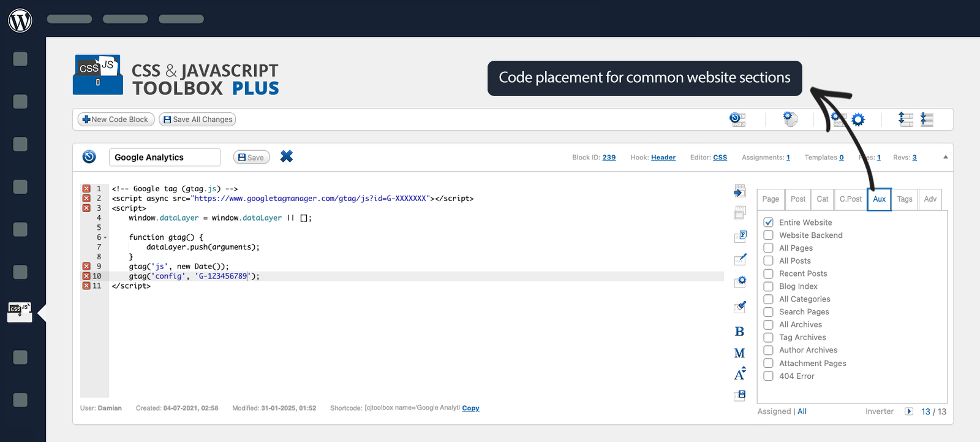The height and width of the screenshot is (442, 980).
Task: Check Website Backend checkbox
Action: coord(768,235)
